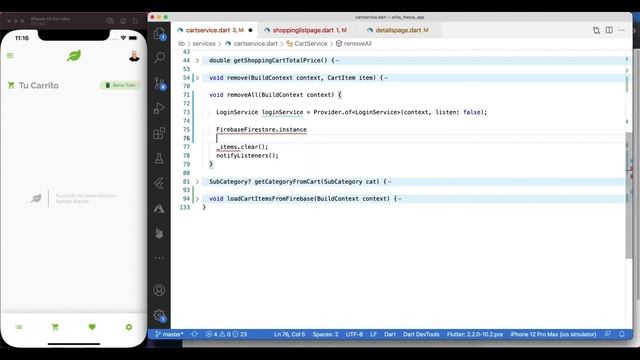The width and height of the screenshot is (640, 360).
Task: Expand folded getShoppingCartTotalPrice on line 44
Action: [x=197, y=60]
